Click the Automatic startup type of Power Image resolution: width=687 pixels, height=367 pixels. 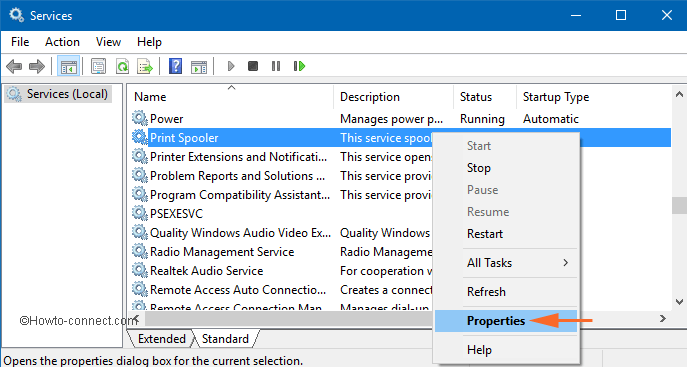click(x=551, y=119)
